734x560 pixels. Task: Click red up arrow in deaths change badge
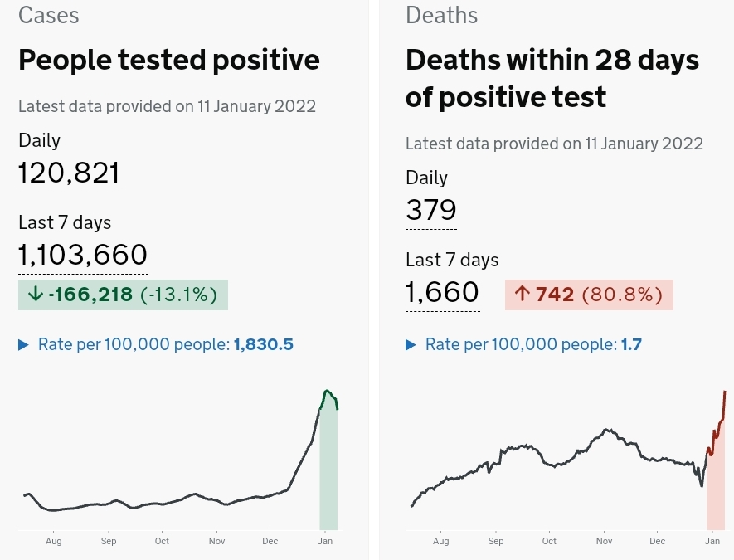(522, 294)
